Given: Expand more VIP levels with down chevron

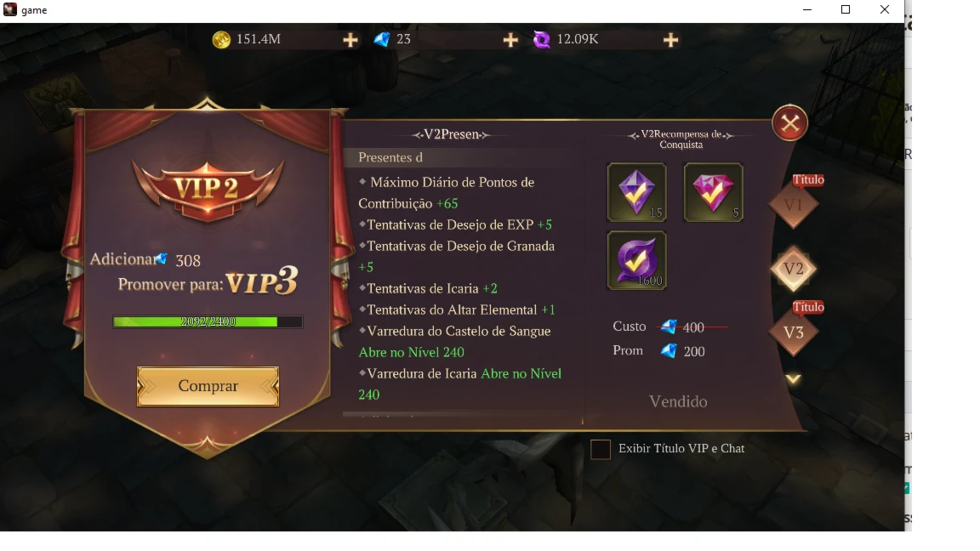Looking at the screenshot, I should click(x=793, y=379).
